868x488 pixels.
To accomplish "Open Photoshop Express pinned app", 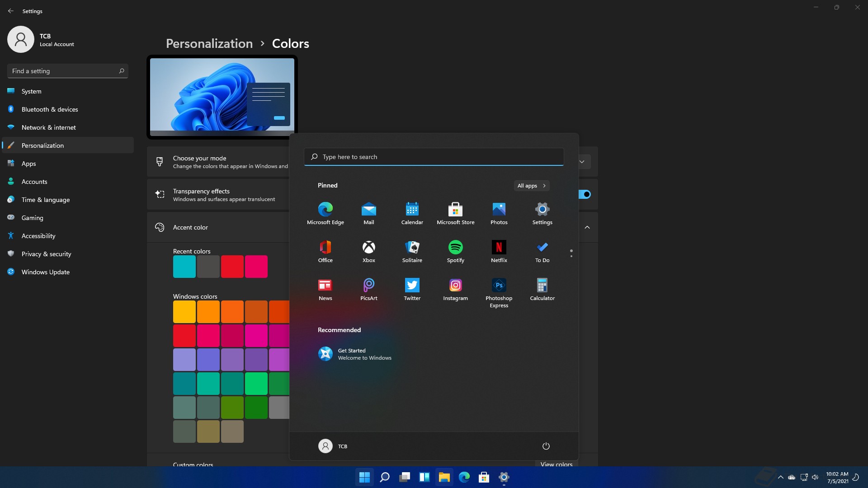I will 499,293.
